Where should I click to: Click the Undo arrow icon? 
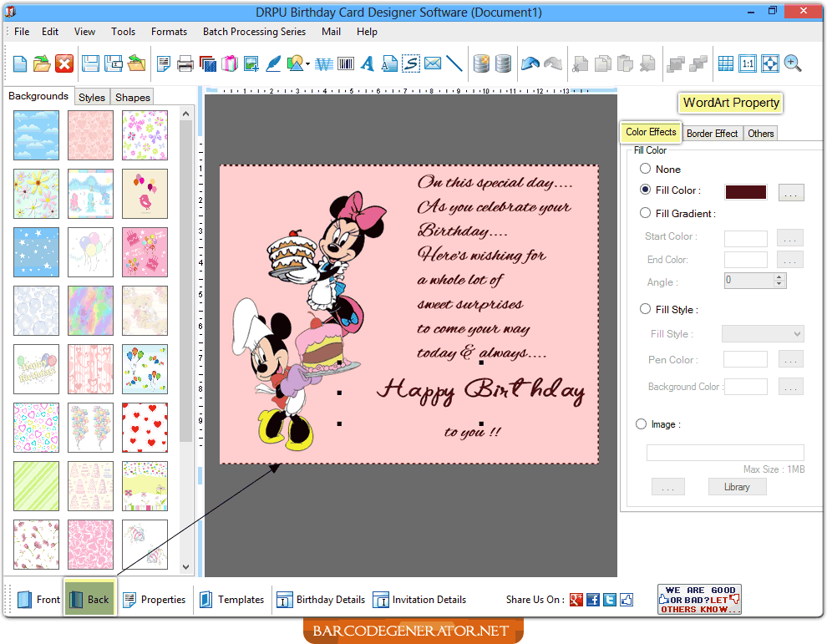530,63
